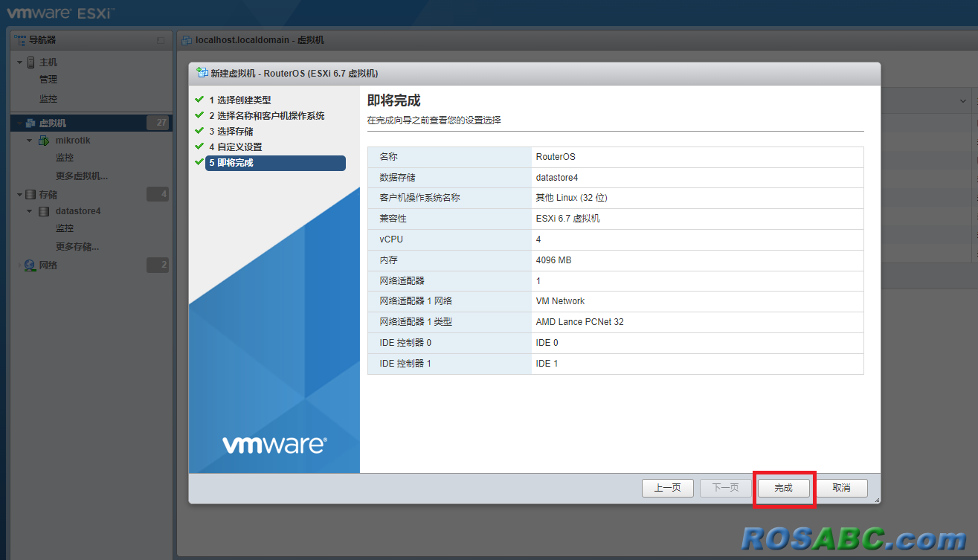Click the datastore4 value in summary table

coord(557,178)
